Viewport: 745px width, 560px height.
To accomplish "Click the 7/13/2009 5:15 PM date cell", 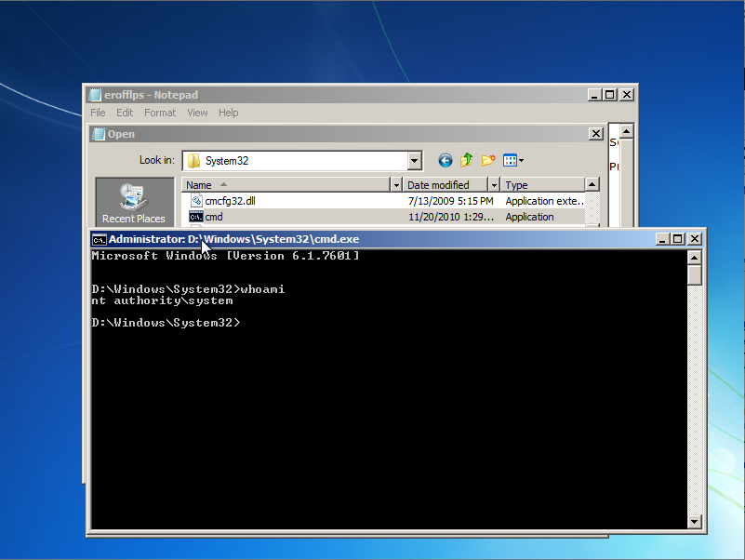I will [451, 201].
